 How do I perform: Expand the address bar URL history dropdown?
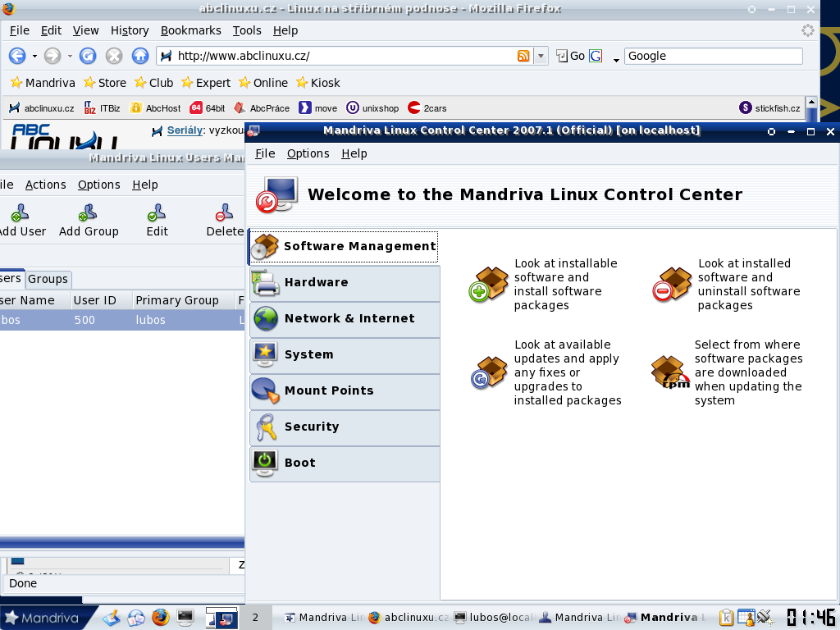coord(541,56)
